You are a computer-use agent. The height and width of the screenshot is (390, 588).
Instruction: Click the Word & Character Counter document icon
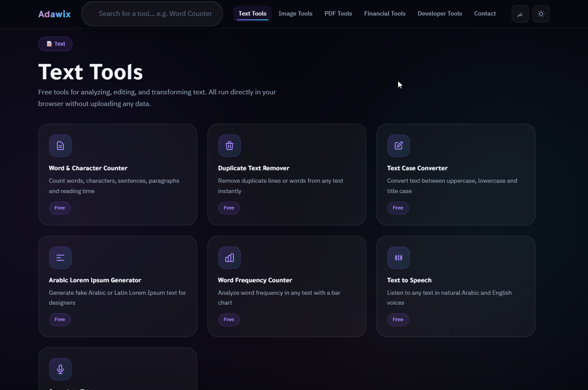tap(60, 146)
